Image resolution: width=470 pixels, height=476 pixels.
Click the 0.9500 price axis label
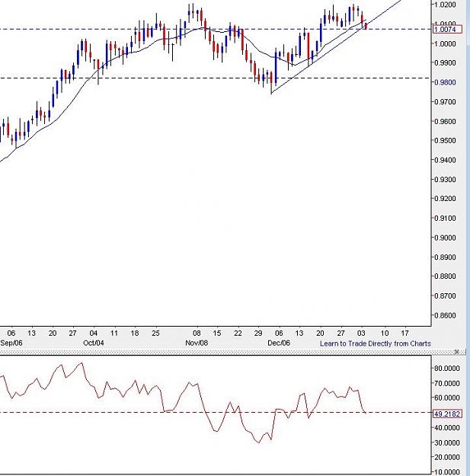(445, 141)
